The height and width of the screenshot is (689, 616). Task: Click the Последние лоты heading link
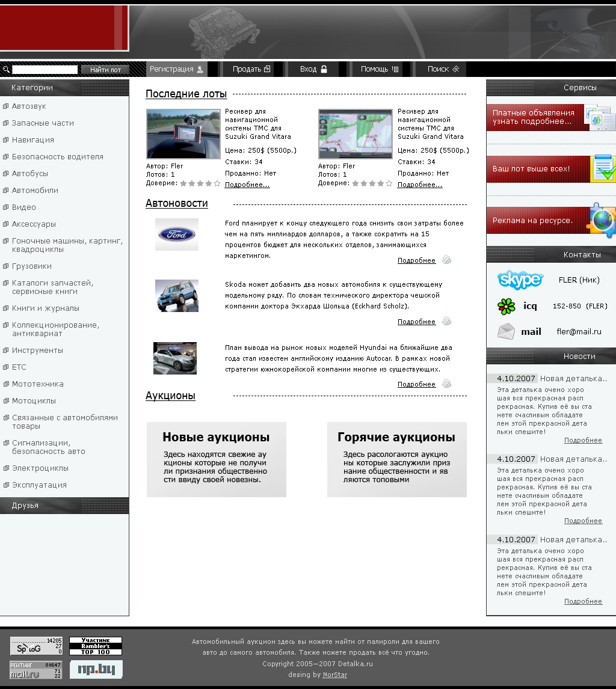pyautogui.click(x=186, y=94)
